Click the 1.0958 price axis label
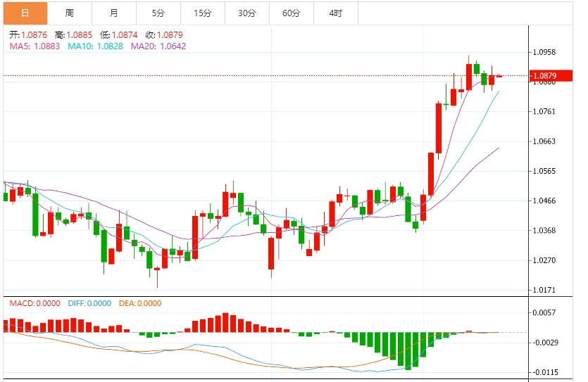Image resolution: width=588 pixels, height=382 pixels. tap(544, 52)
